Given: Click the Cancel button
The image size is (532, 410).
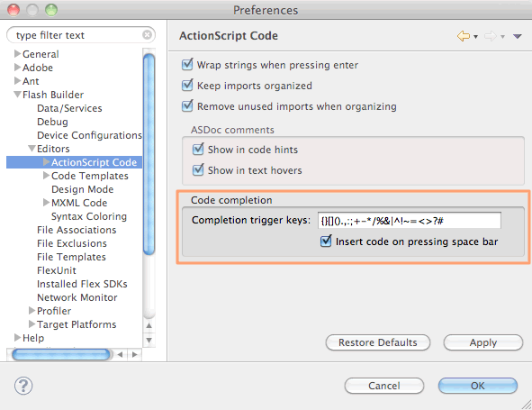Looking at the screenshot, I should pyautogui.click(x=384, y=386).
